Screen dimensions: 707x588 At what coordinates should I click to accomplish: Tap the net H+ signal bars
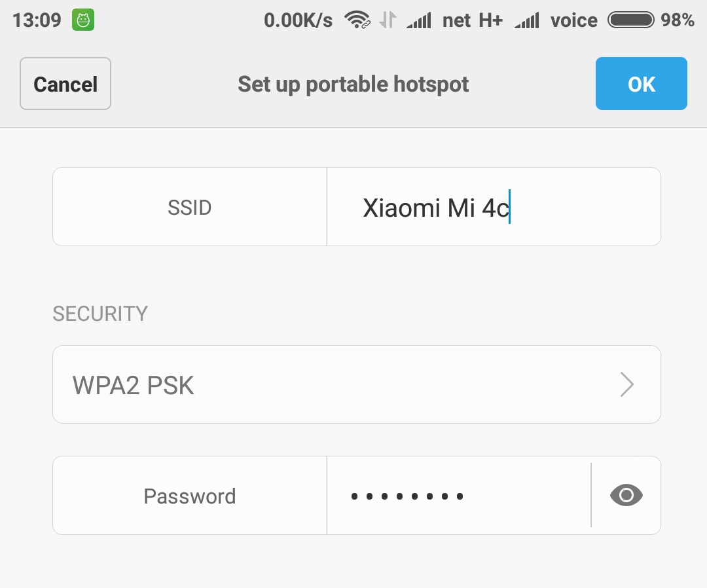pos(418,20)
